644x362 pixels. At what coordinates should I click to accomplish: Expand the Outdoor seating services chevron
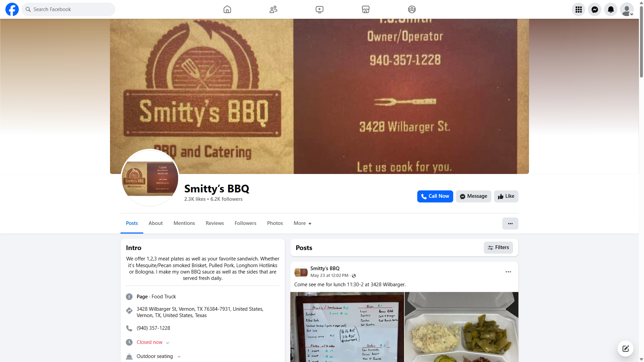179,357
